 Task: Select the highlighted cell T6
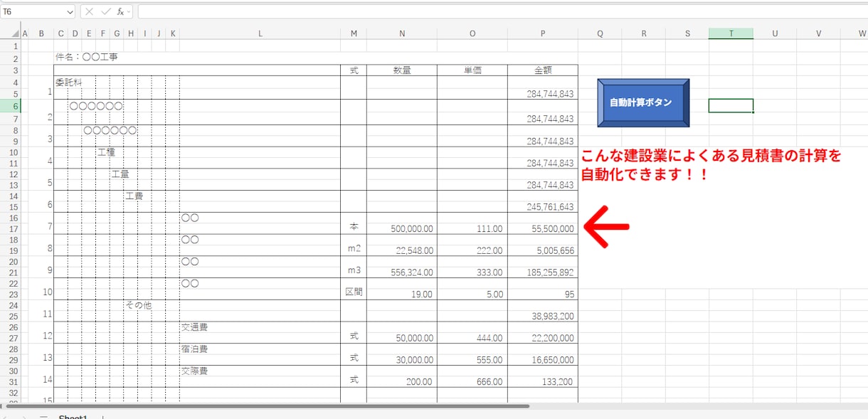pyautogui.click(x=731, y=106)
